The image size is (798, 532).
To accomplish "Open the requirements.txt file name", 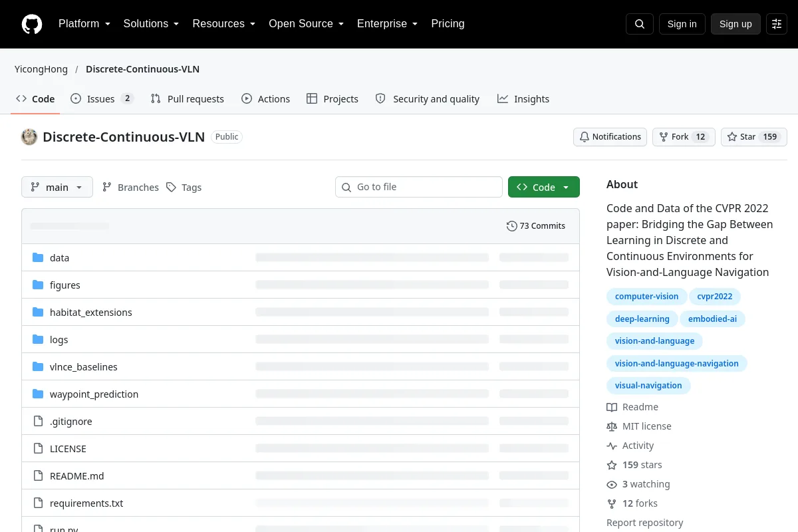I will (x=86, y=503).
